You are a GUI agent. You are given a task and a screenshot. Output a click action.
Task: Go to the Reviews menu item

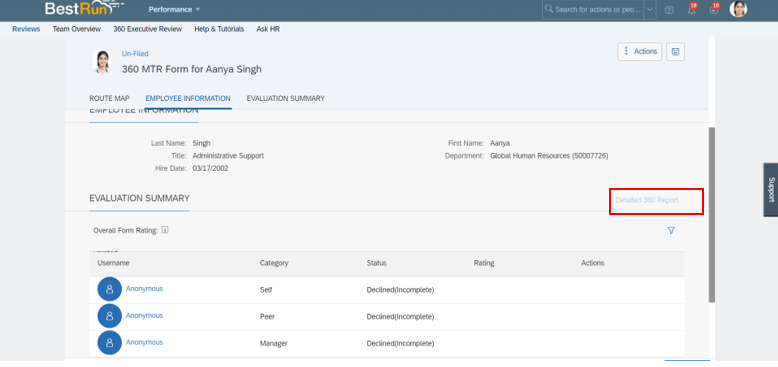click(26, 29)
